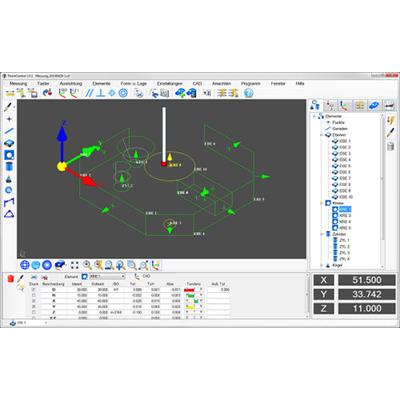Viewport: 400px width, 400px height.
Task: Collapse the Ebenen tree node
Action: 322,135
